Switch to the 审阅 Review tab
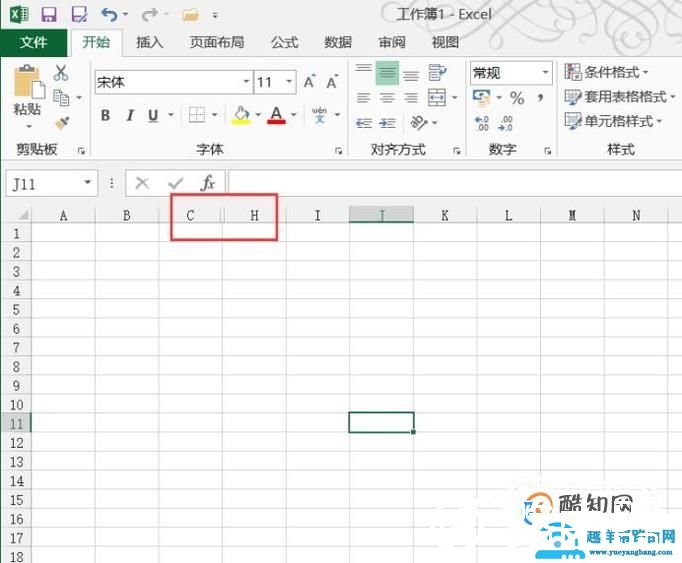 click(392, 43)
